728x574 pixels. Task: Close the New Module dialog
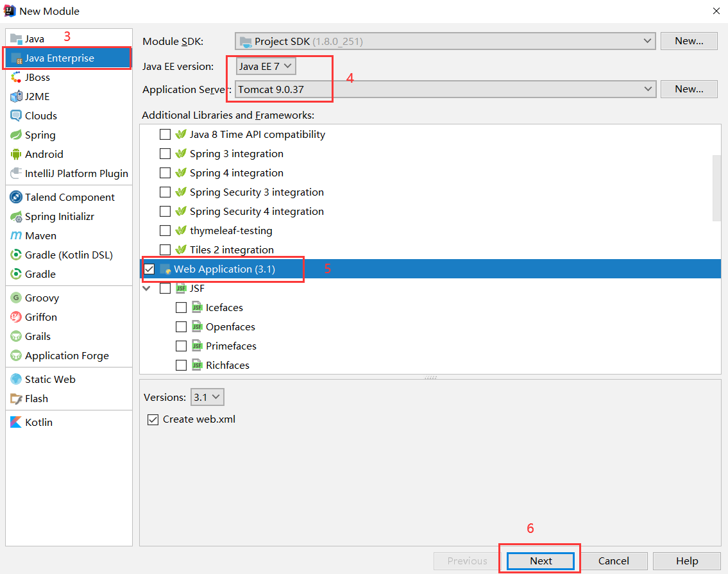click(x=716, y=11)
